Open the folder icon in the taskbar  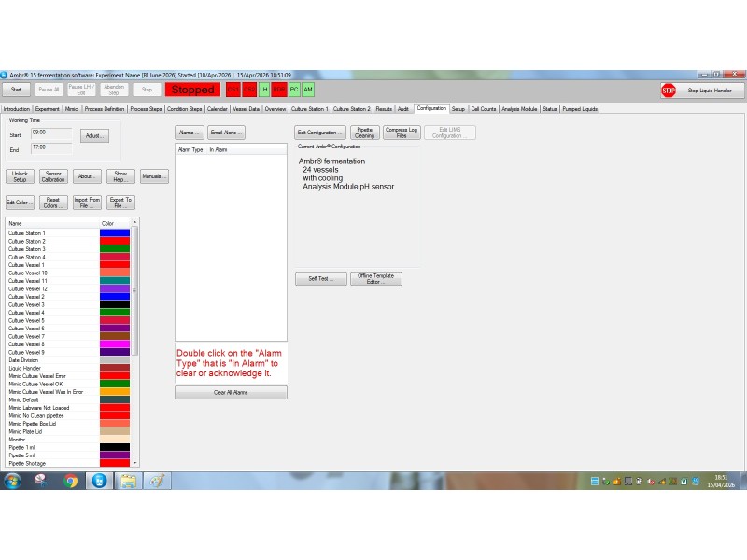128,481
